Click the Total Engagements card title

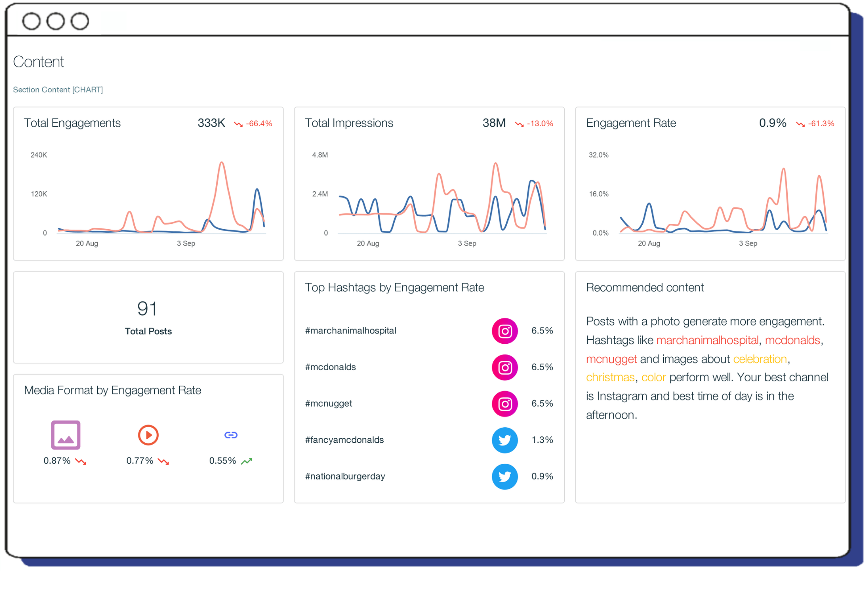[72, 123]
